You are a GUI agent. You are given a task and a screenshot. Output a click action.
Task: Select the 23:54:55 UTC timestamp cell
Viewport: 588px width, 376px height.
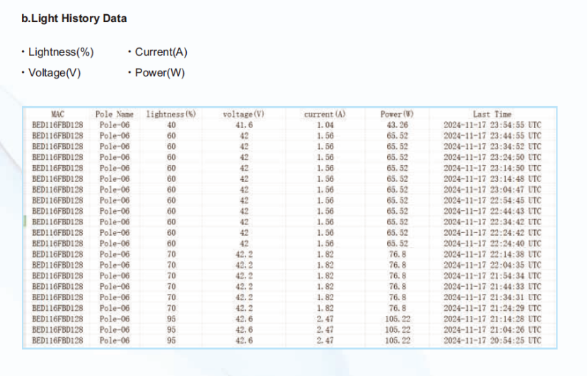[492, 125]
